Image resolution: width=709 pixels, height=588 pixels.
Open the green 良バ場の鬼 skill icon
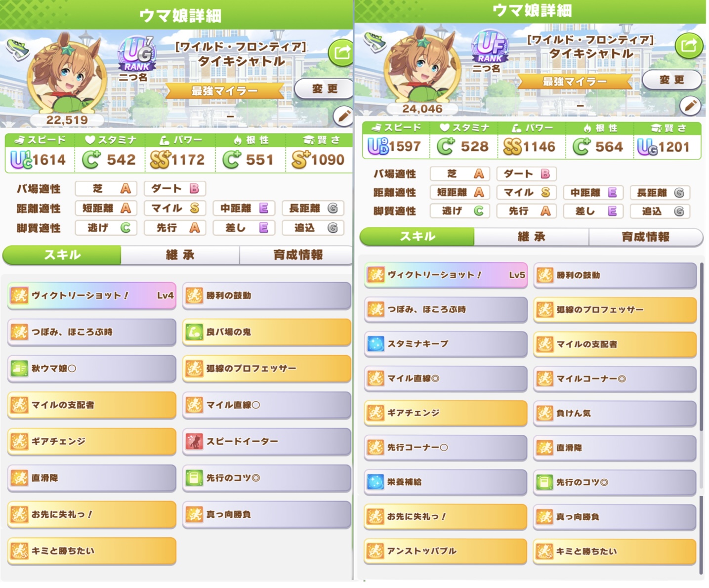[194, 332]
